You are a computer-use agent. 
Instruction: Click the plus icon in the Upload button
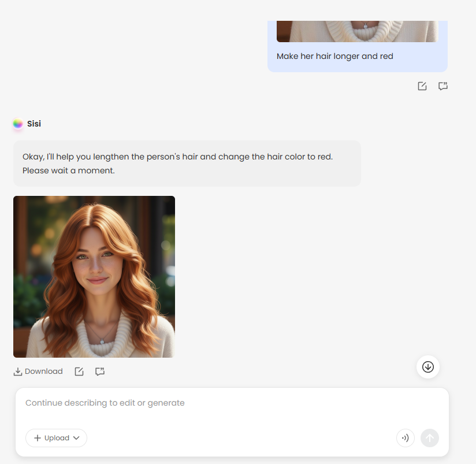click(38, 438)
